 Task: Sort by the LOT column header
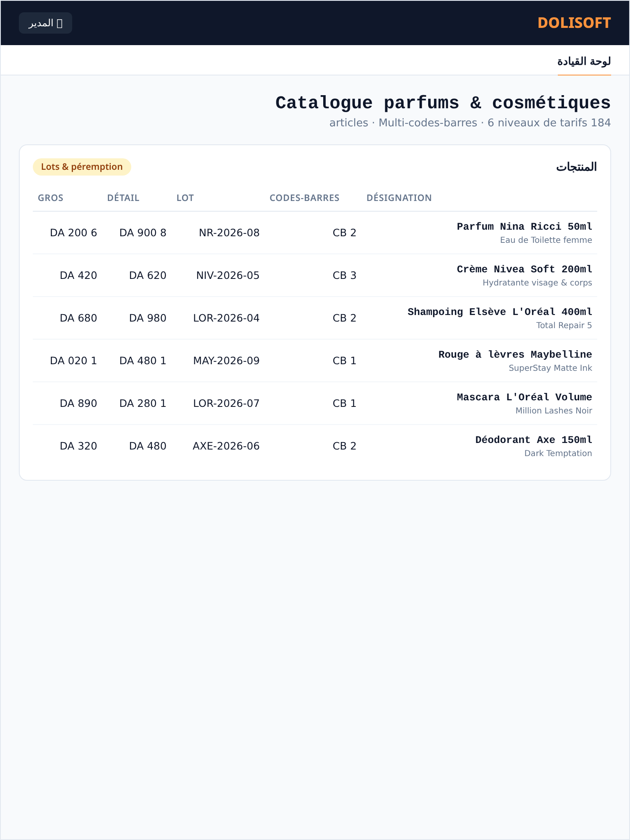click(x=185, y=198)
